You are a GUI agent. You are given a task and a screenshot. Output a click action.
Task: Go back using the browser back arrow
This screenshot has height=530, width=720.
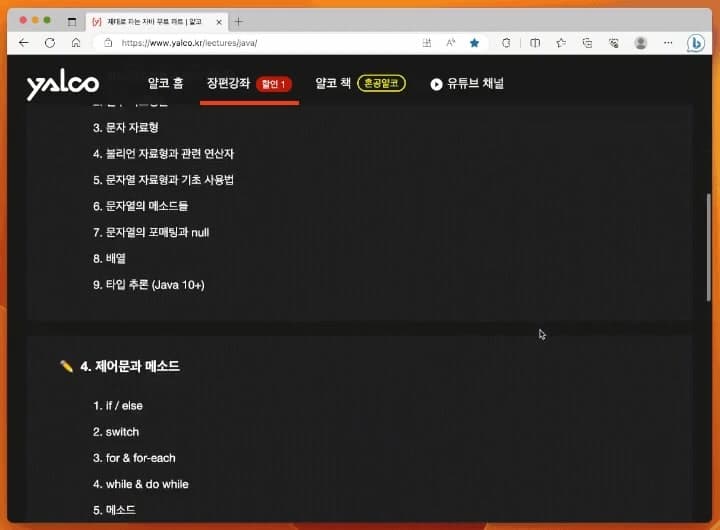click(x=24, y=43)
